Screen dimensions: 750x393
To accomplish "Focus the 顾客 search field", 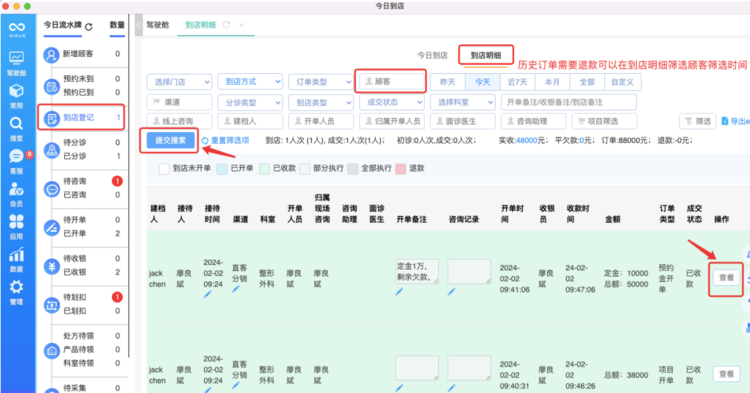I will pos(391,82).
